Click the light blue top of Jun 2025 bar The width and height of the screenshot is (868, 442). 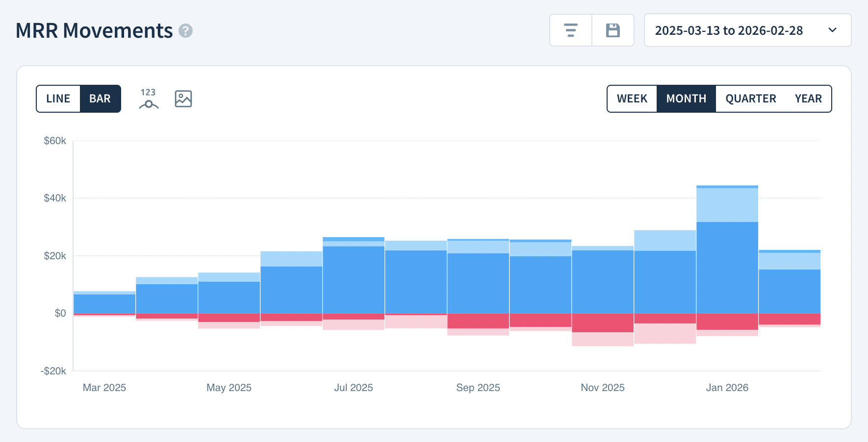[291, 259]
